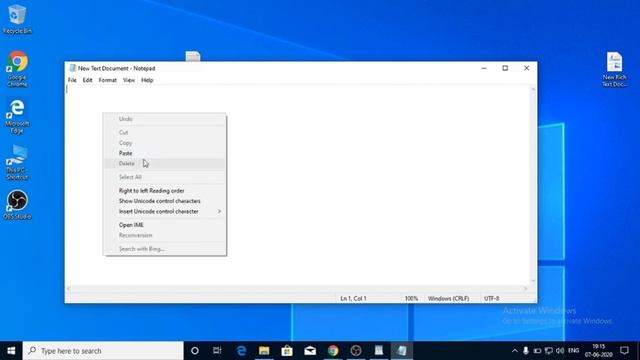Open the Edit menu in Notepad
640x360 pixels.
[87, 80]
